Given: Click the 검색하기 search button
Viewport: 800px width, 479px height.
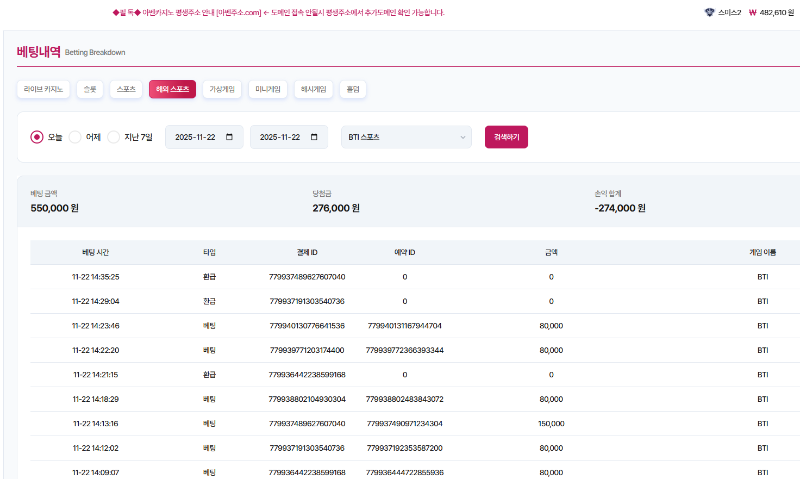Looking at the screenshot, I should tap(506, 137).
